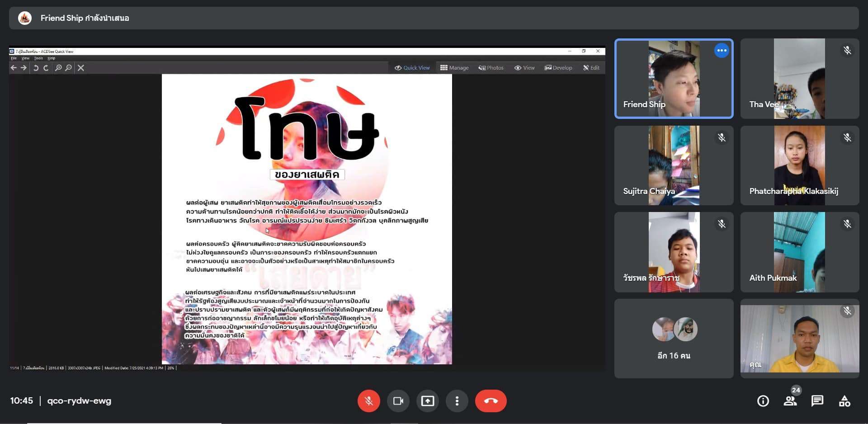
Task: Click the Photos mode button
Action: click(491, 68)
